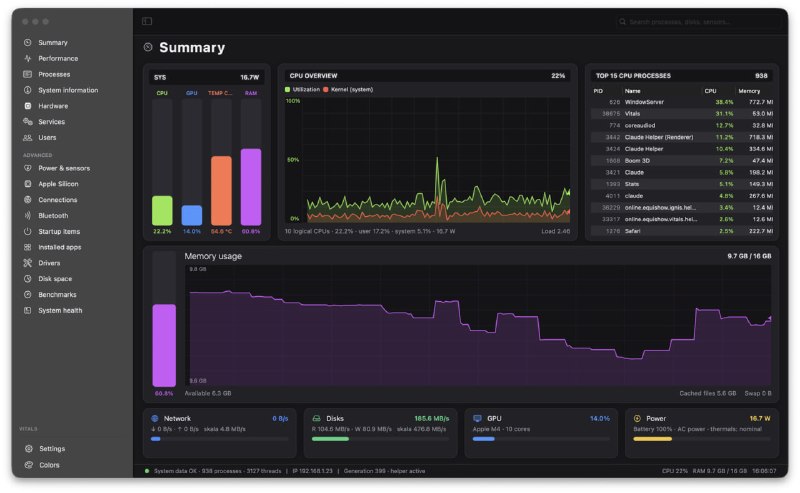Click the Hardware chip icon

pyautogui.click(x=28, y=106)
